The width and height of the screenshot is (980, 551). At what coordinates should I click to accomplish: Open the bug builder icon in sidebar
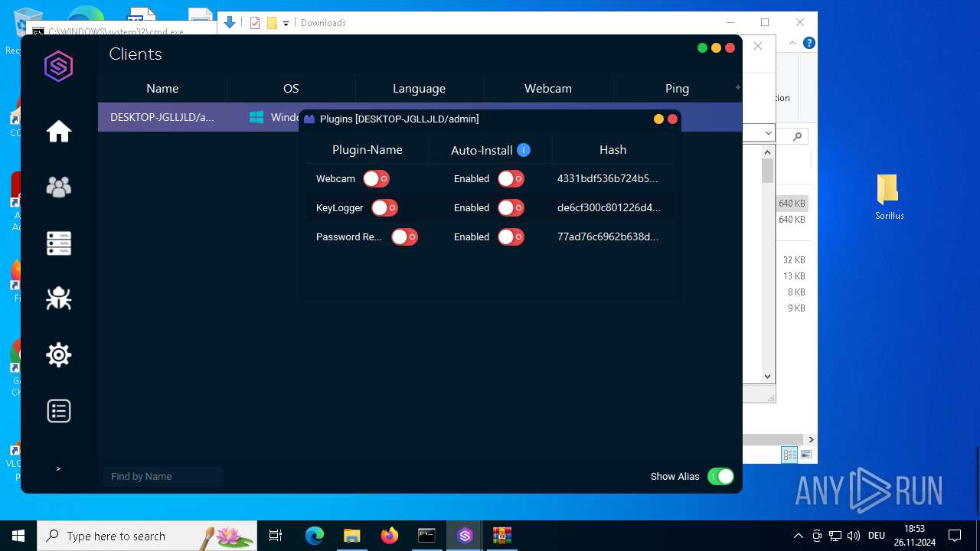tap(59, 298)
